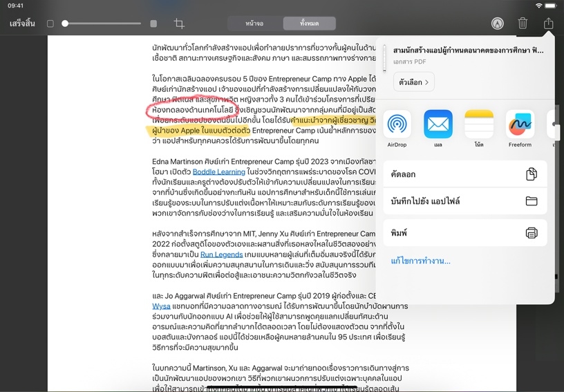
Task: Open the Markup pen tool
Action: pos(497,24)
